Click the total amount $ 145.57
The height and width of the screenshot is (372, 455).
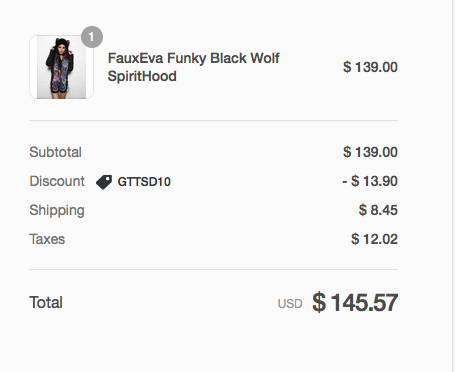coord(355,302)
